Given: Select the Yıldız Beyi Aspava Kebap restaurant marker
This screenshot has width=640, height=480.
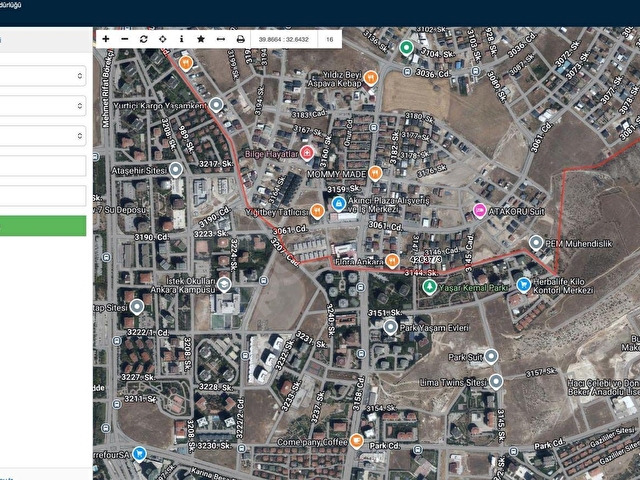Looking at the screenshot, I should [371, 78].
